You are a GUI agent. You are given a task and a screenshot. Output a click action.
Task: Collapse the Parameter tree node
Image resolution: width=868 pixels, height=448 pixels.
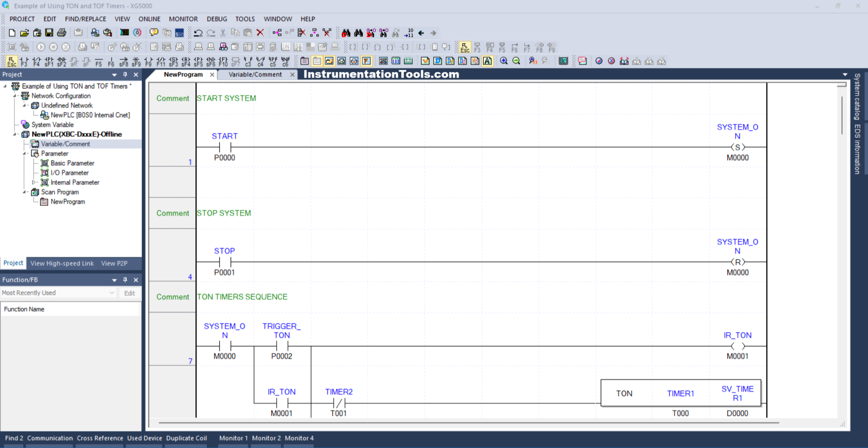tap(24, 154)
